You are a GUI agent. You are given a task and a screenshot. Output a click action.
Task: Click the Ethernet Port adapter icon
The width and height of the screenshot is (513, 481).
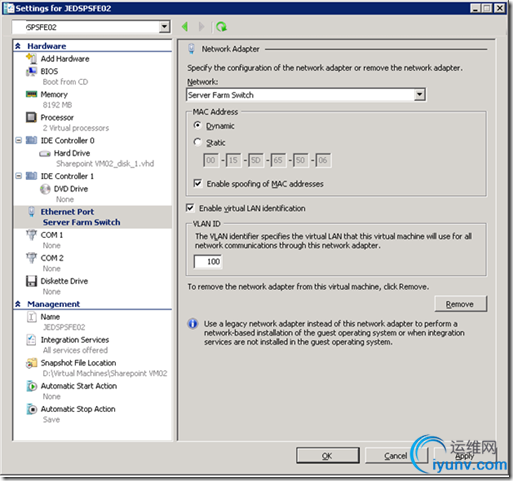31,212
